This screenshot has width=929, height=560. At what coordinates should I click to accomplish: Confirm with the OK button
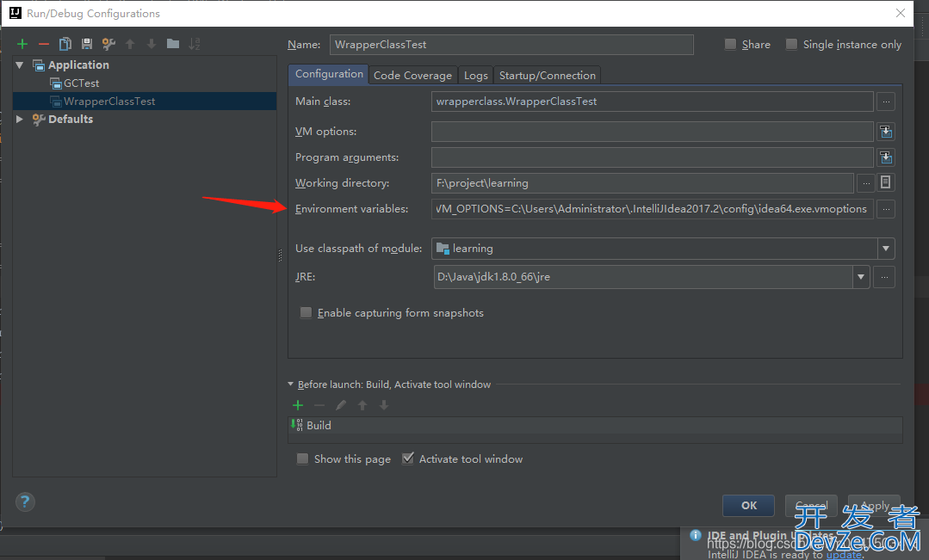pos(748,506)
